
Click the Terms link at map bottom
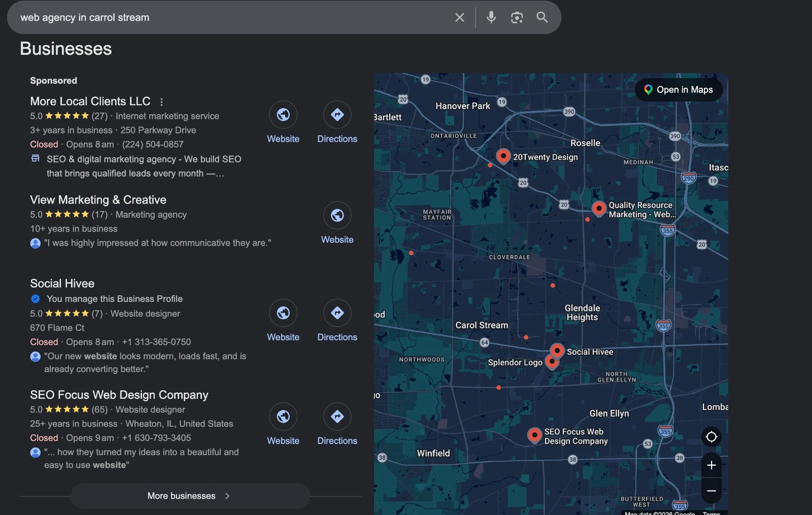tap(712, 513)
